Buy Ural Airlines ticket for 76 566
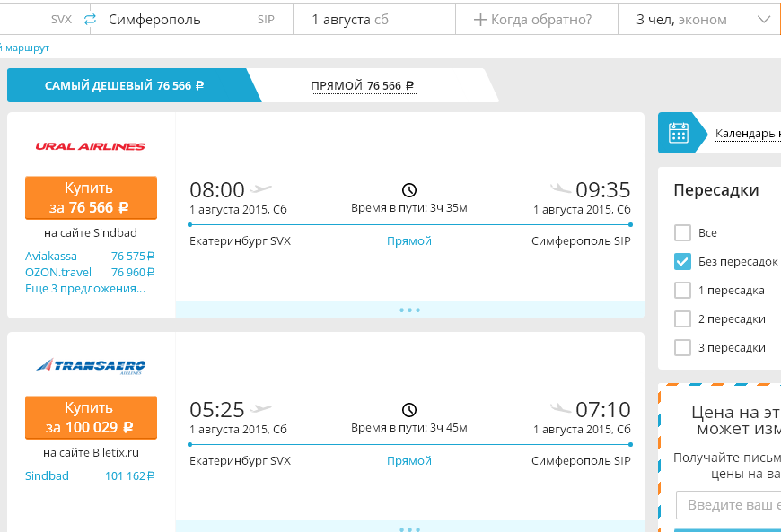The width and height of the screenshot is (781, 532). [x=91, y=197]
